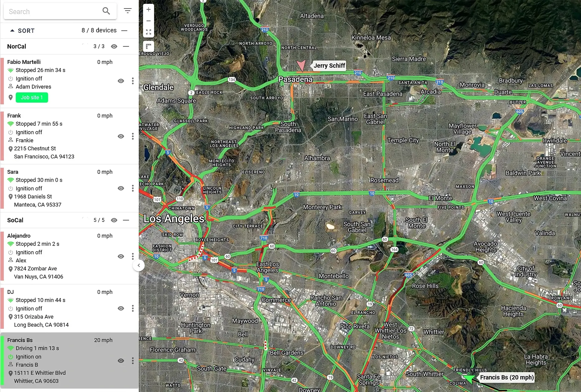
Task: Open the filter icon beside the search bar
Action: pos(128,10)
